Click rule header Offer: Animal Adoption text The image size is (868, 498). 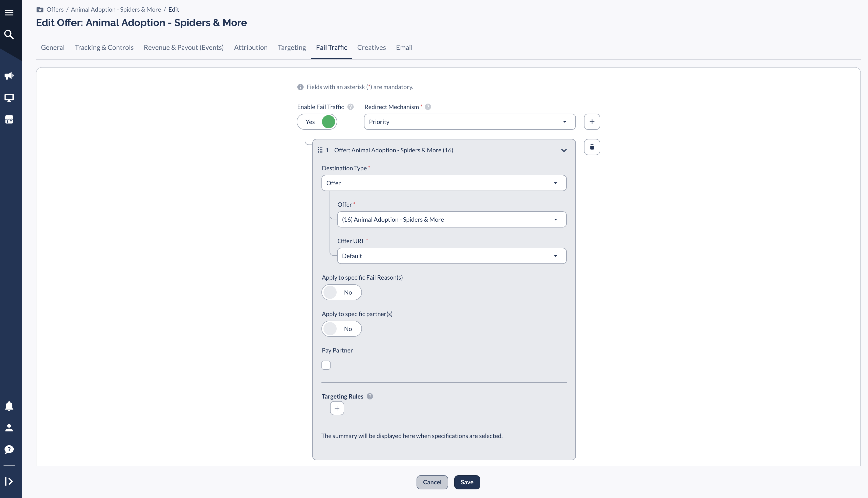coord(394,150)
